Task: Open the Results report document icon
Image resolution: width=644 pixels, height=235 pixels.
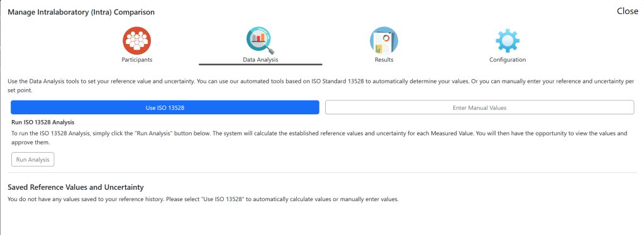Action: [x=384, y=40]
